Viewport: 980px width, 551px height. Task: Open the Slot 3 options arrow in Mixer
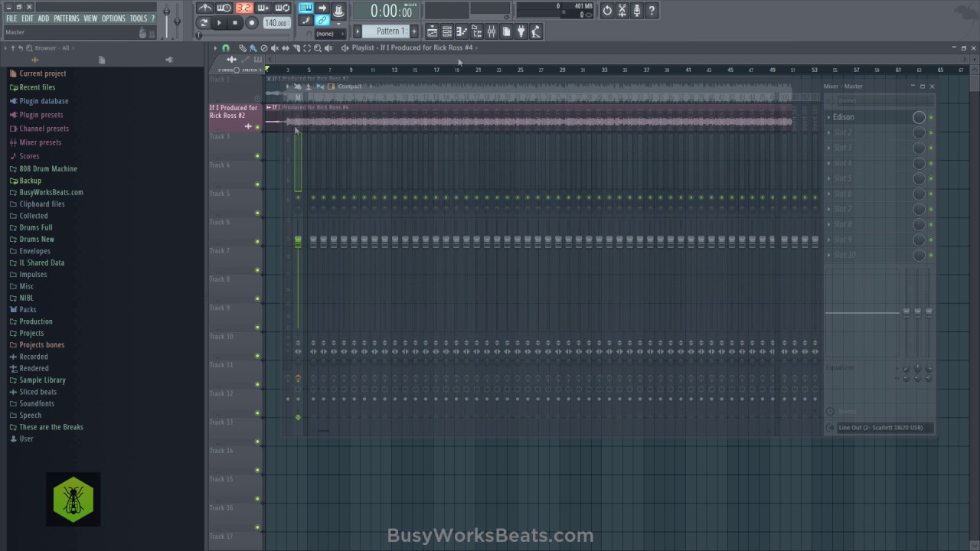(x=828, y=148)
